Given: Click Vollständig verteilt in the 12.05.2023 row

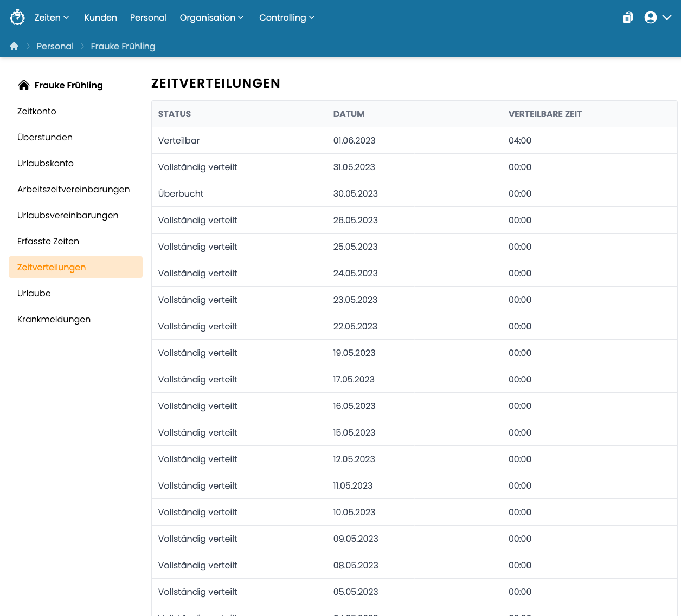Looking at the screenshot, I should click(198, 459).
